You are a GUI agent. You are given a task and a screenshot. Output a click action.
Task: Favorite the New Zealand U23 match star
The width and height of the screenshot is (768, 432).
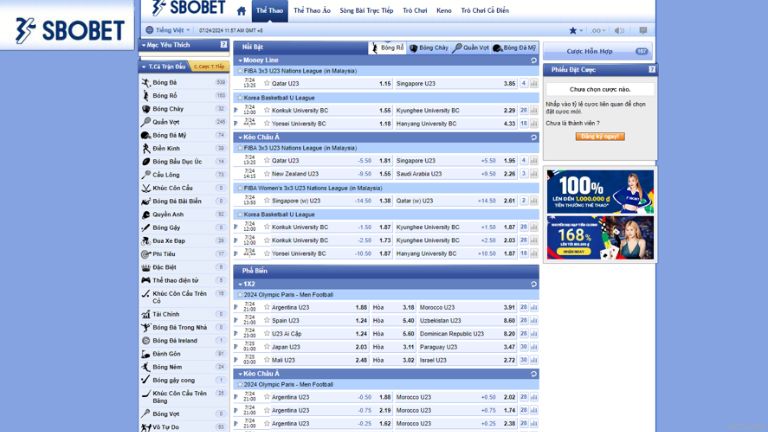click(x=267, y=173)
